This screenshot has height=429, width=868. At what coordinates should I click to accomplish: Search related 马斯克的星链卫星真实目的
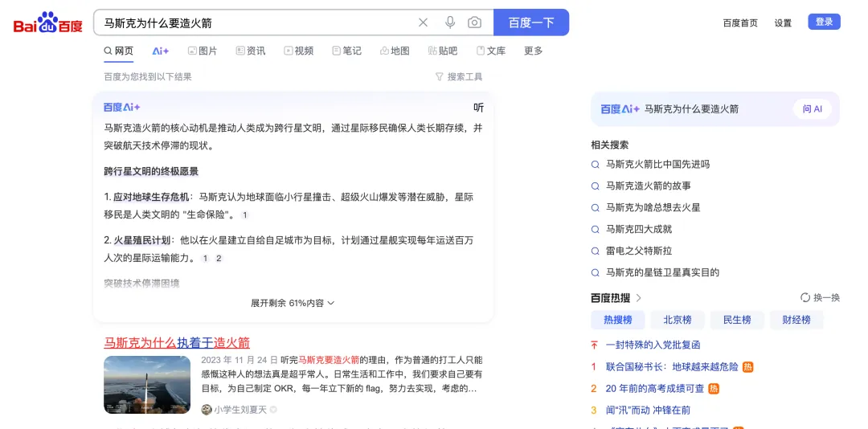coord(662,272)
